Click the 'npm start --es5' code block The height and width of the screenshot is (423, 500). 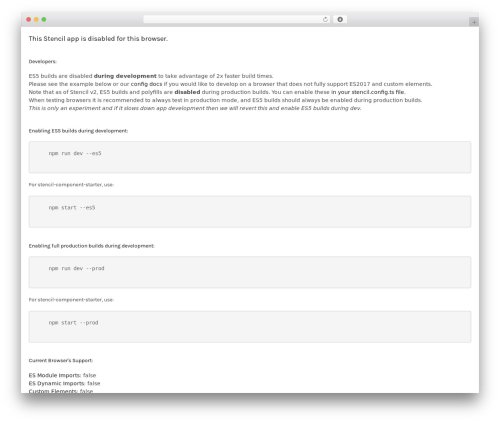coord(250,212)
